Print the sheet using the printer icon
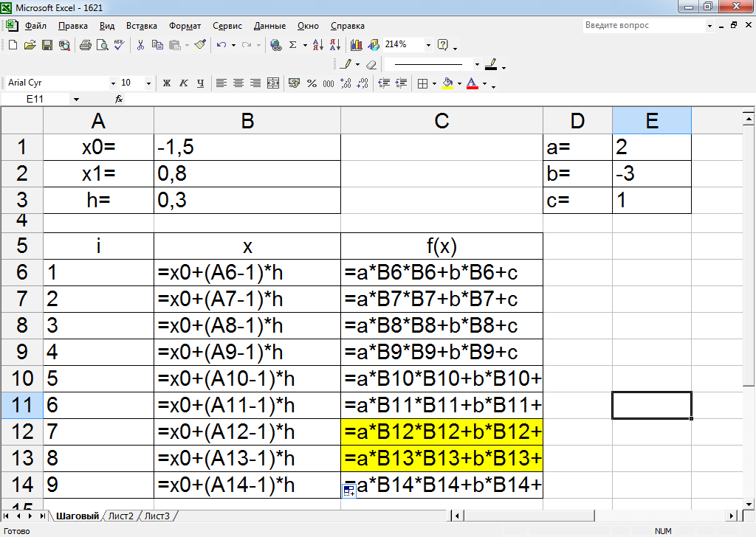 (86, 45)
